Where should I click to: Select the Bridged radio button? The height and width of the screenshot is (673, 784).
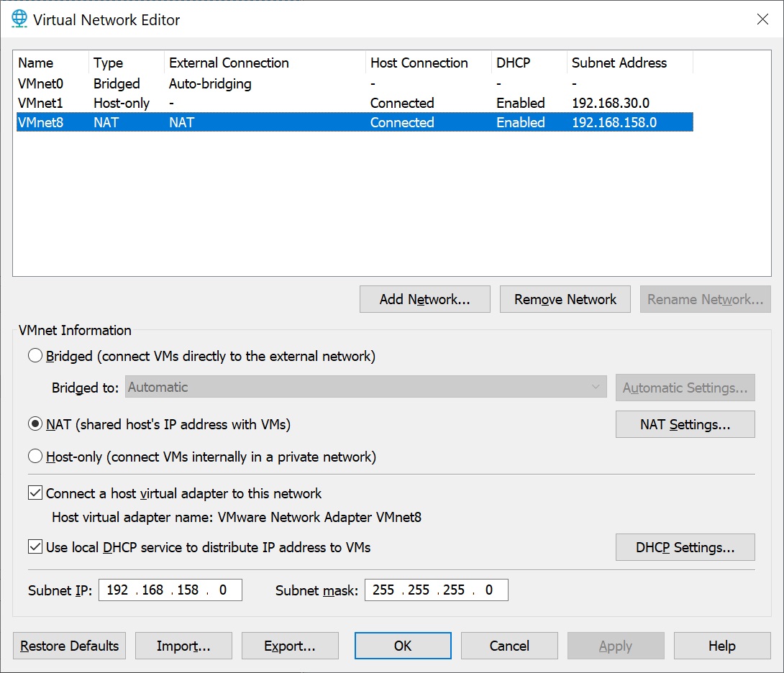coord(35,355)
